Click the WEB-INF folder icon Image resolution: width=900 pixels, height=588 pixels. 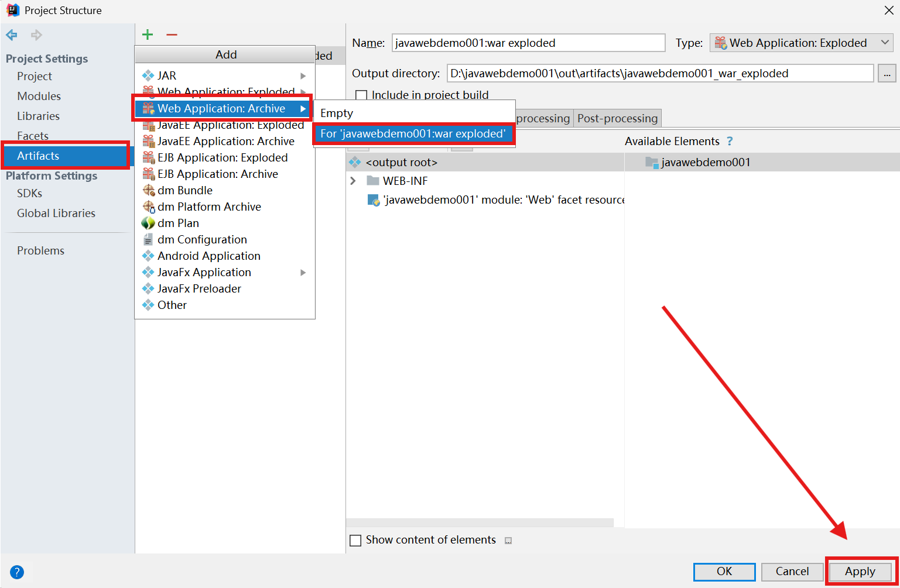(x=373, y=180)
